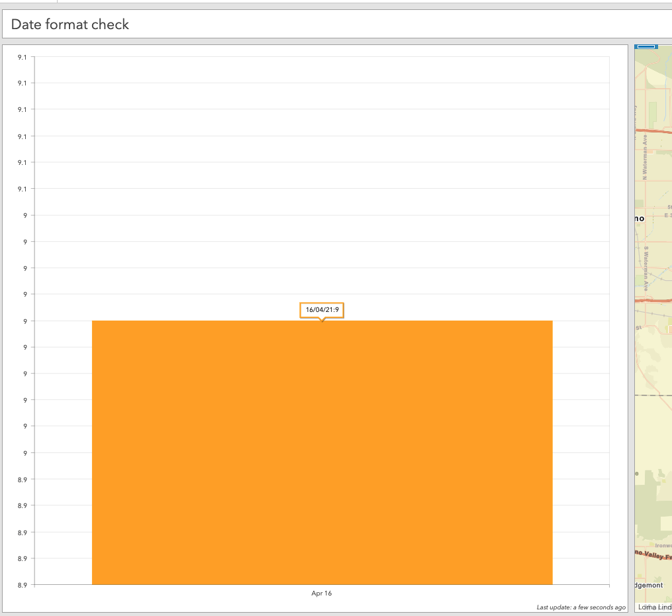Select the Apr 16 axis label
Viewport: 672px width, 616px height.
(x=321, y=593)
